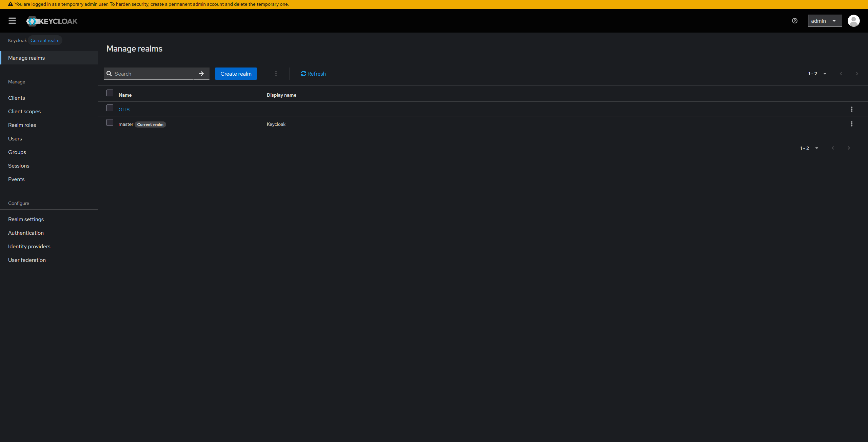The width and height of the screenshot is (868, 442).
Task: Open Groups in sidebar
Action: (x=49, y=152)
